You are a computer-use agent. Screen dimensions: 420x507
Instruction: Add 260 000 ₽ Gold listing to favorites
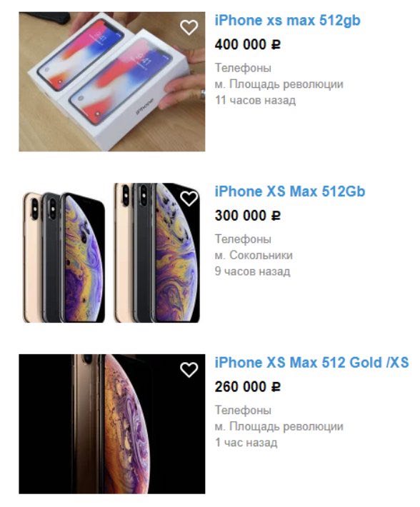(x=189, y=369)
